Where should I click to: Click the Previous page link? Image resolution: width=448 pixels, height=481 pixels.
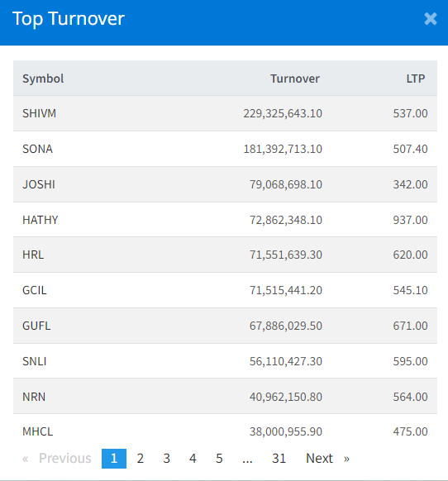64,459
